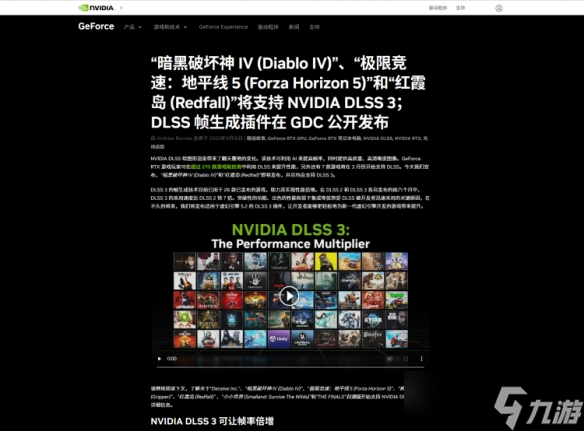
Task: Mute the video with the volume icon
Action: point(390,359)
